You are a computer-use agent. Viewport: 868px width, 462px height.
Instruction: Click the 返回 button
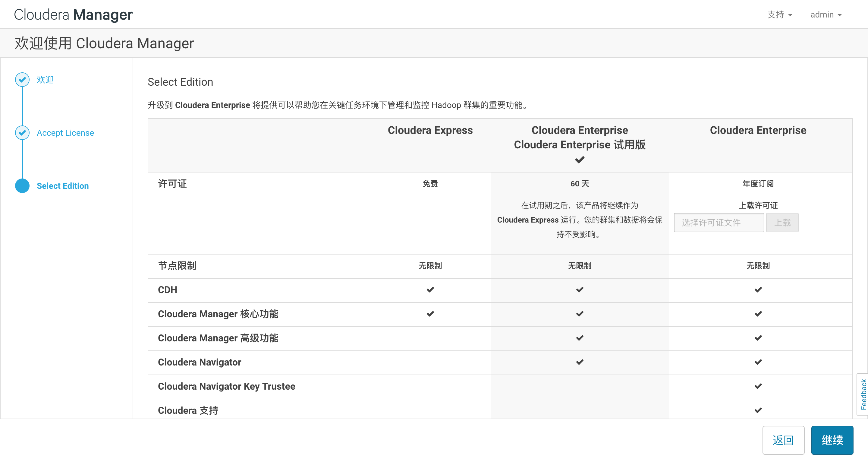(x=783, y=440)
